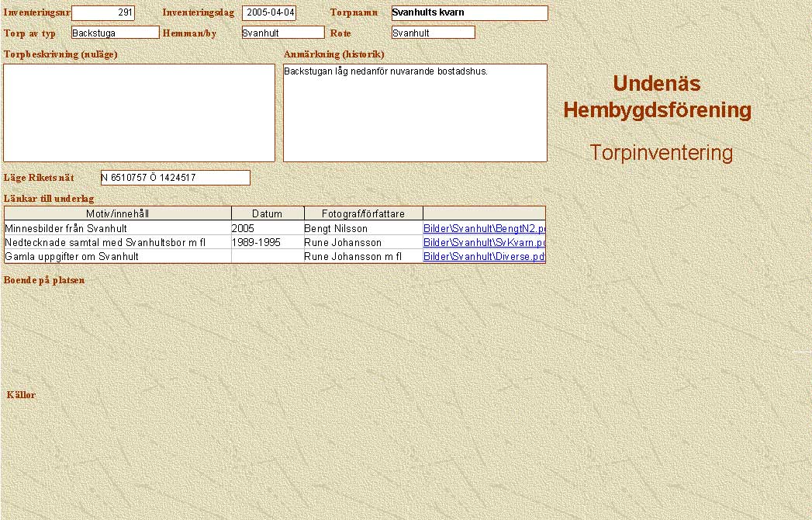Focus the Torp av typ Backstuga field
The height and width of the screenshot is (520, 812).
tap(115, 33)
